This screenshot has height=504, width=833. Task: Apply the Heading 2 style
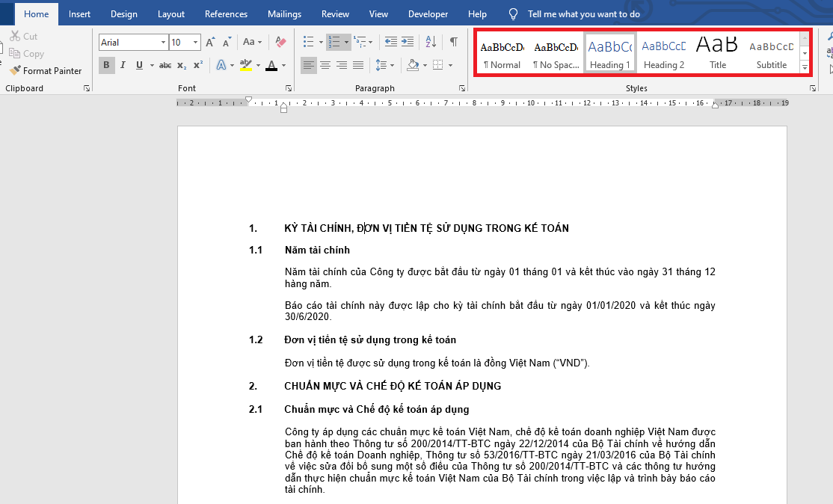click(664, 53)
